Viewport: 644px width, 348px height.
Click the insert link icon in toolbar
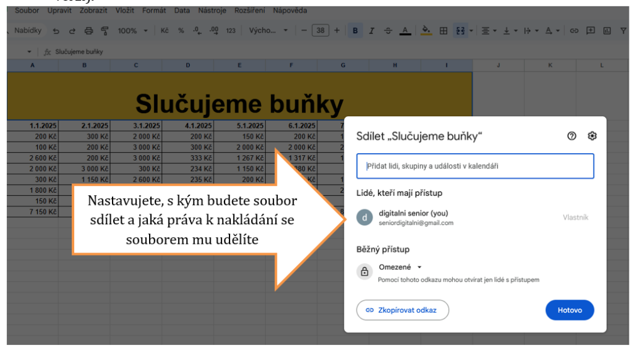tap(574, 31)
